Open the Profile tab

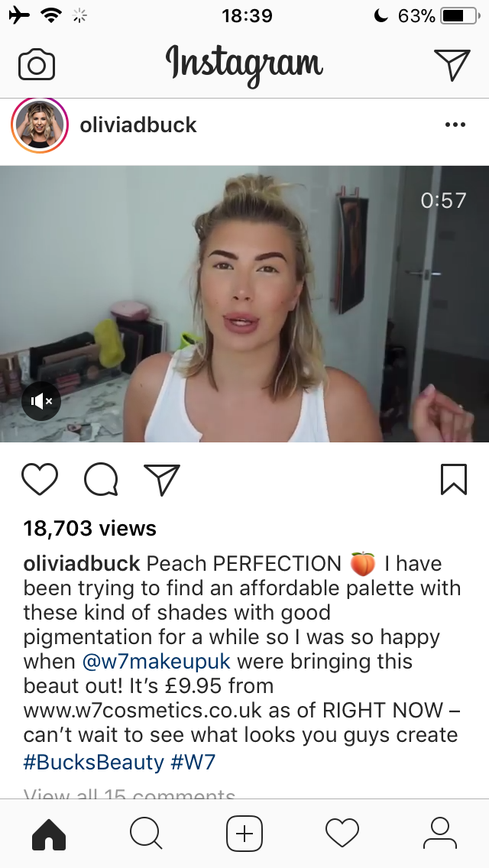[x=439, y=834]
